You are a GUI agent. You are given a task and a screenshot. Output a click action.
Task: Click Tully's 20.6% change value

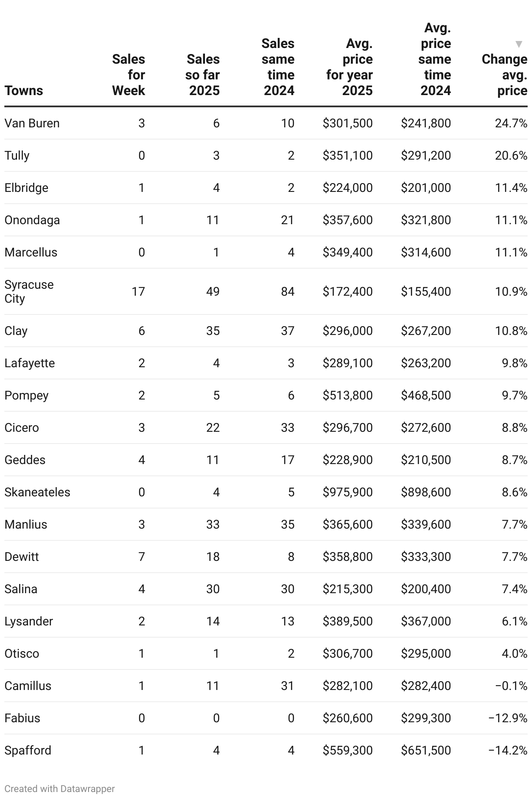(511, 155)
